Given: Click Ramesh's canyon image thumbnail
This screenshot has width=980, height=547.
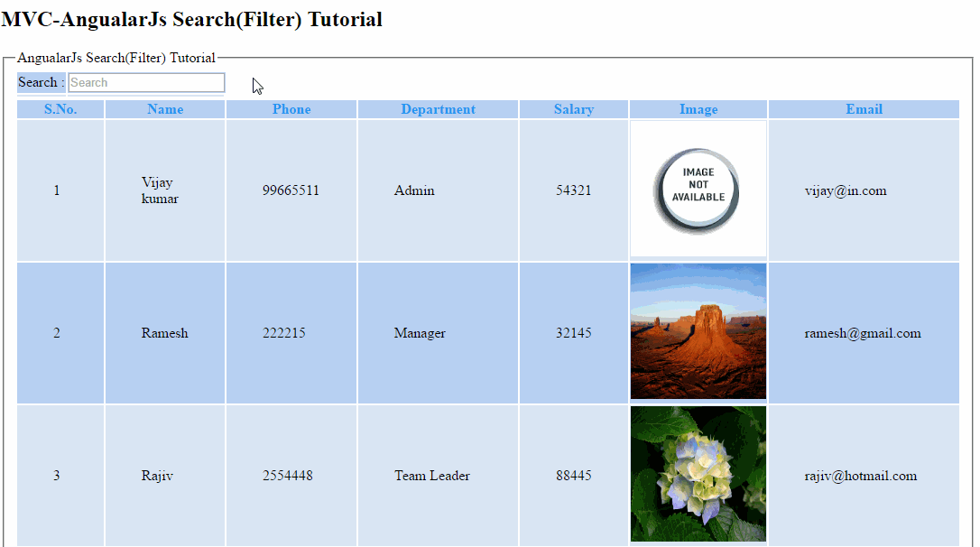Looking at the screenshot, I should [x=698, y=331].
